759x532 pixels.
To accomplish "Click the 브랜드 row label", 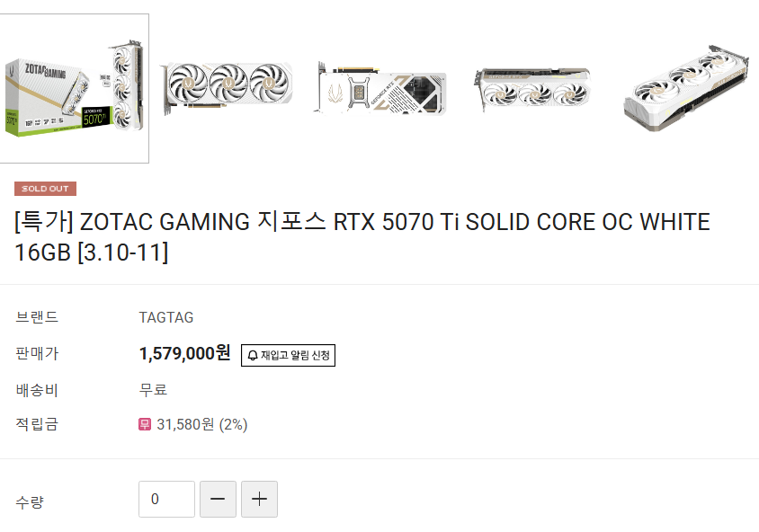I will pyautogui.click(x=37, y=317).
